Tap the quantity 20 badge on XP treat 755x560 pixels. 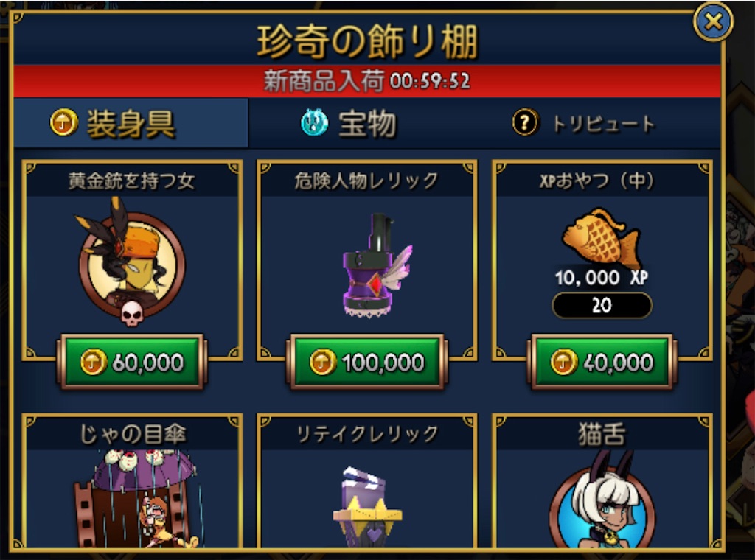coord(602,305)
